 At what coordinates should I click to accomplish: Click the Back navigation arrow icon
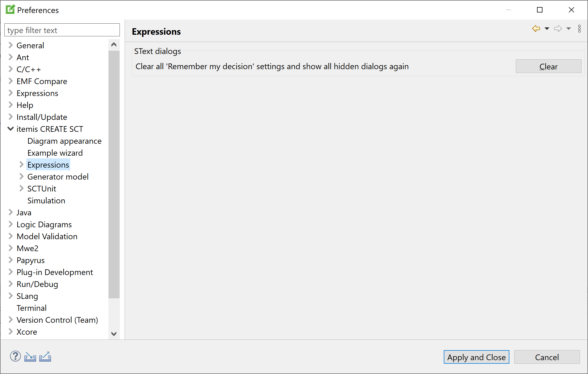pyautogui.click(x=536, y=28)
